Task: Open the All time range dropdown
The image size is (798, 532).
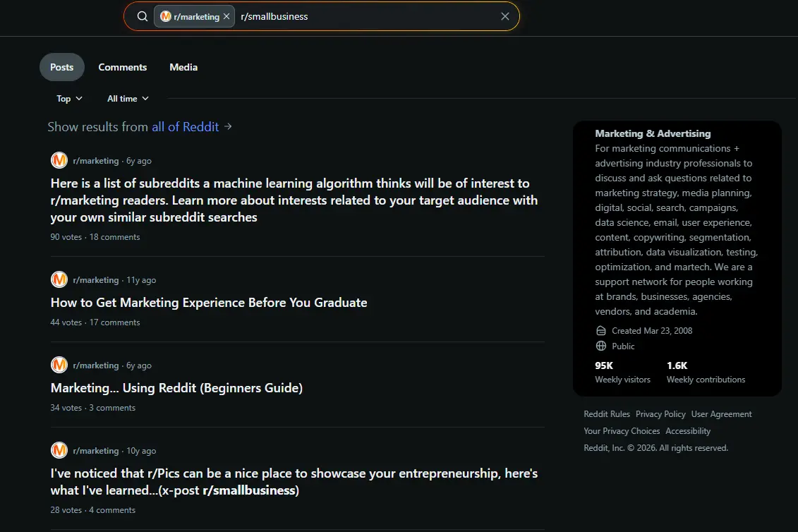Action: [x=128, y=99]
